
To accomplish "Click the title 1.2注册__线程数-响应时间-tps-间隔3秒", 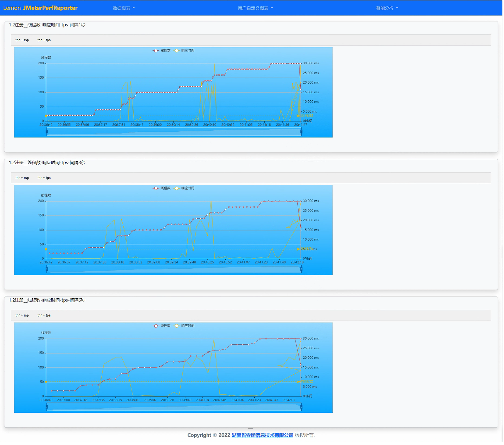I will pos(47,163).
